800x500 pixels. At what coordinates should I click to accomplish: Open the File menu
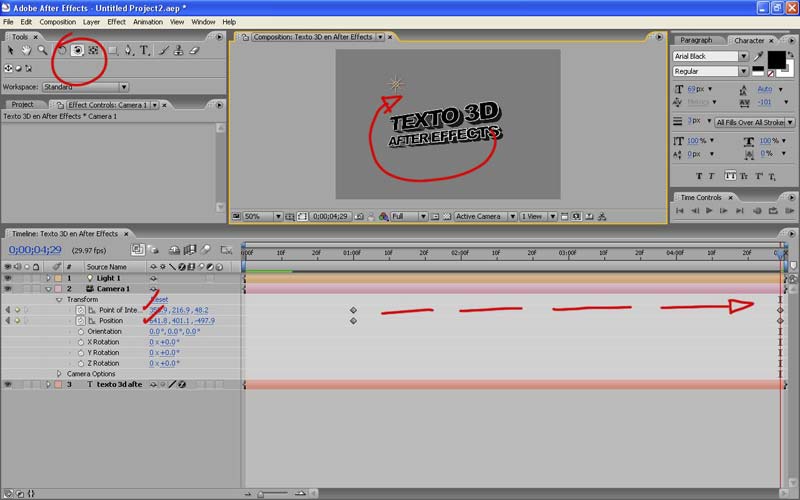click(x=8, y=22)
